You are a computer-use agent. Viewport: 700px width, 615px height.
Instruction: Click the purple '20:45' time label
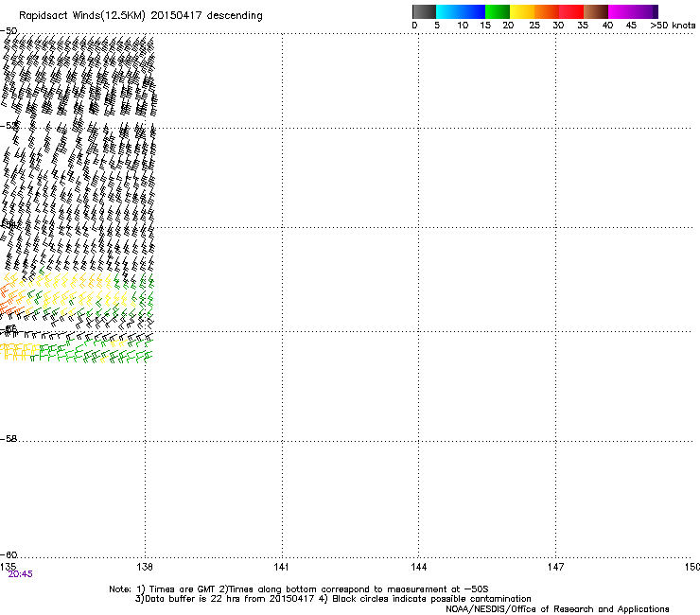pyautogui.click(x=20, y=574)
